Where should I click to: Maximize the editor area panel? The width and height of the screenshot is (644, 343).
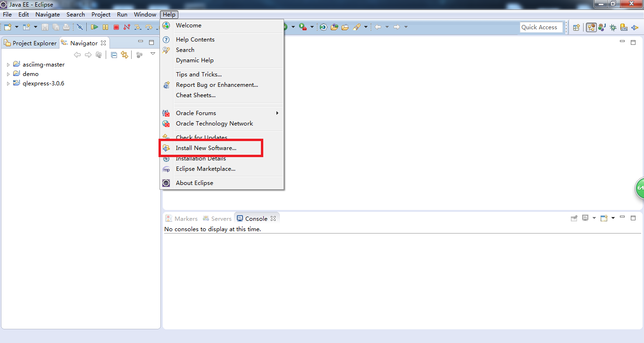(633, 42)
